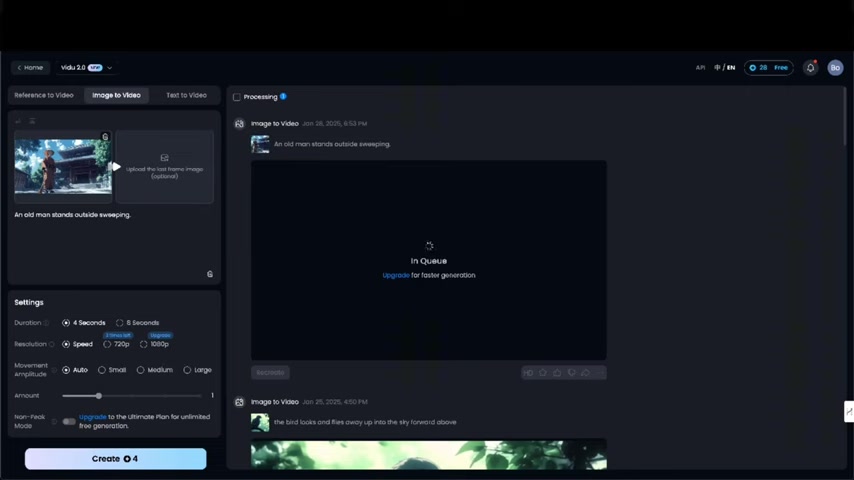The height and width of the screenshot is (480, 854).
Task: Click the credits coin icon showing 28
Action: click(752, 68)
